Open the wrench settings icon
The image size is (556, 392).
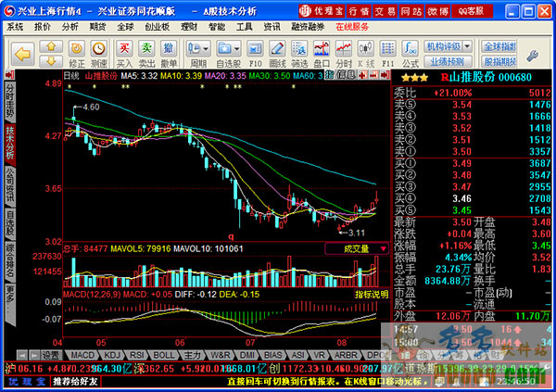(x=532, y=56)
